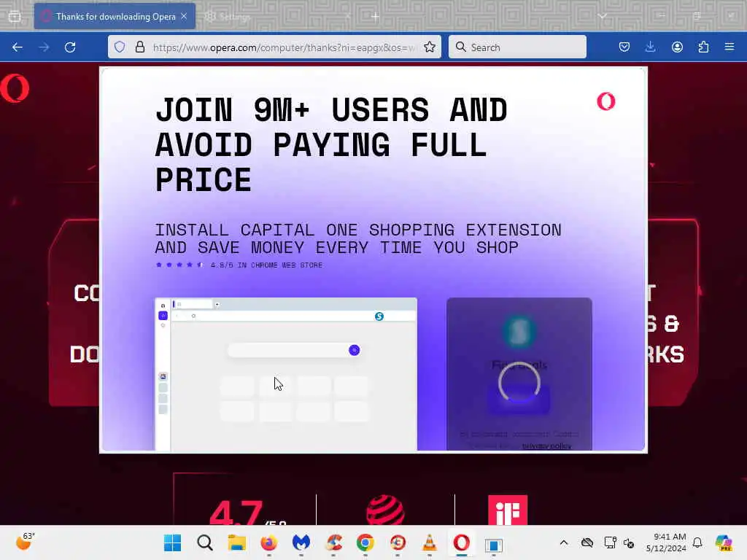Show hidden system tray icons
Viewport: 747px width, 560px height.
coord(564,542)
